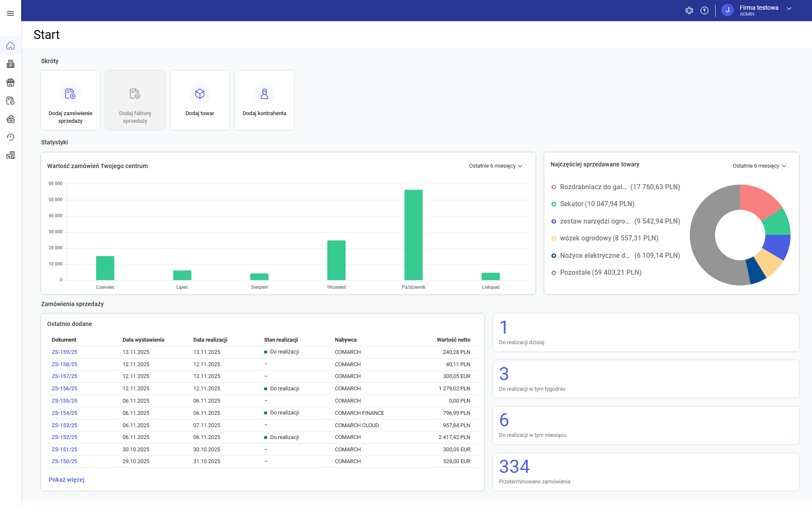812x508 pixels.
Task: Expand orders value period dropdown
Action: point(496,166)
